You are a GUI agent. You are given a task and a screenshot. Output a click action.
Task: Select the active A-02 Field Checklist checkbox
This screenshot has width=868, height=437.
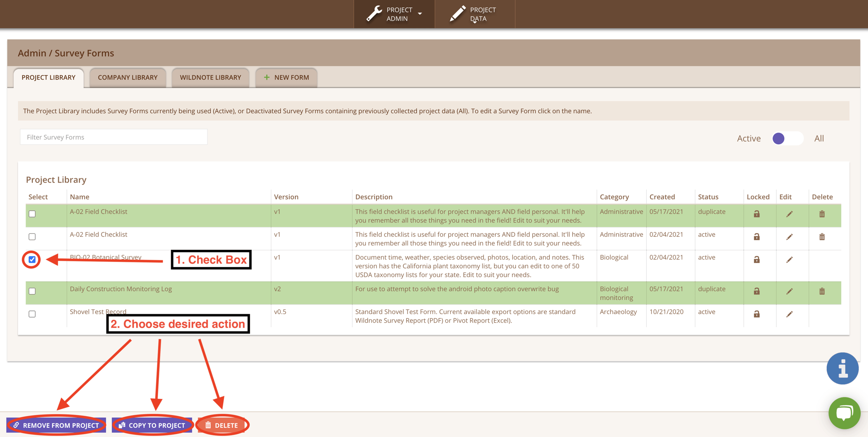pyautogui.click(x=32, y=236)
